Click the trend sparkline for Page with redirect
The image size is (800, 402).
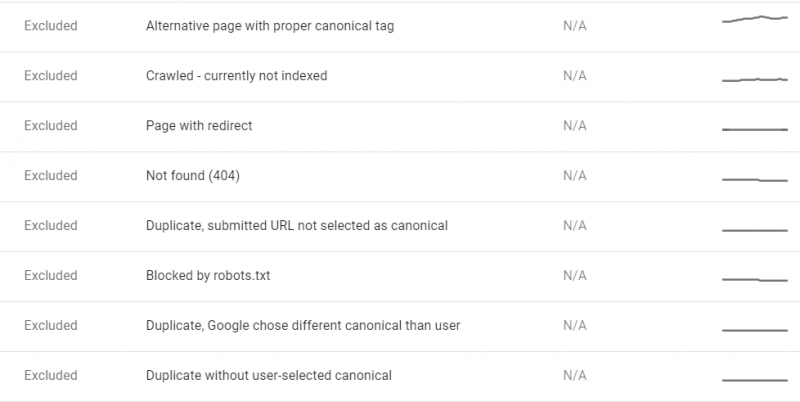pyautogui.click(x=755, y=130)
